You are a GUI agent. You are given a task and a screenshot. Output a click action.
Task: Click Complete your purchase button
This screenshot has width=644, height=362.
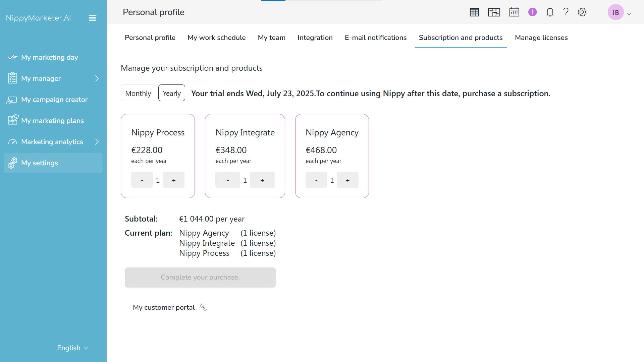click(200, 278)
